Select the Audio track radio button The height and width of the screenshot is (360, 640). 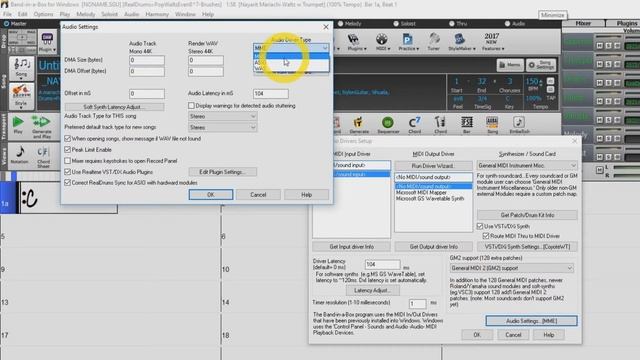tap(507, 24)
